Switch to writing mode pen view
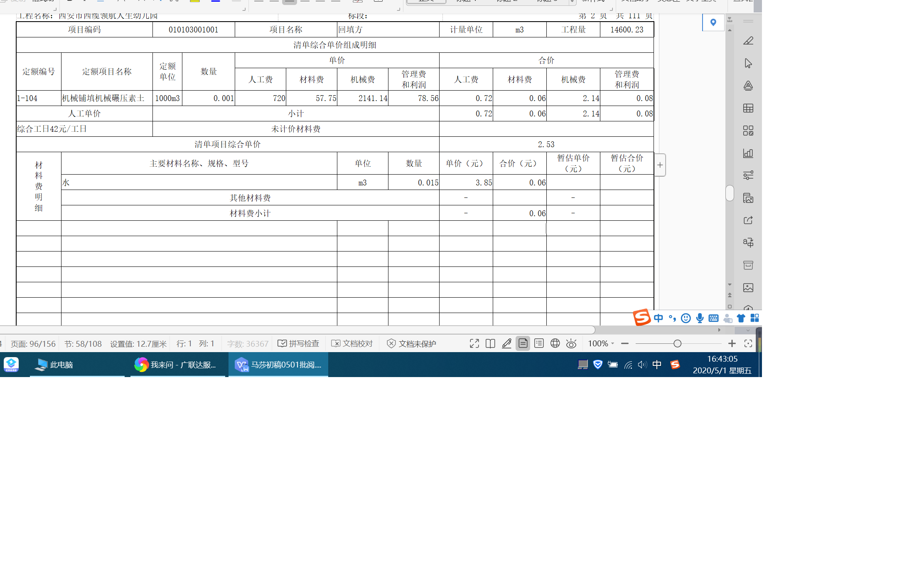 point(506,343)
